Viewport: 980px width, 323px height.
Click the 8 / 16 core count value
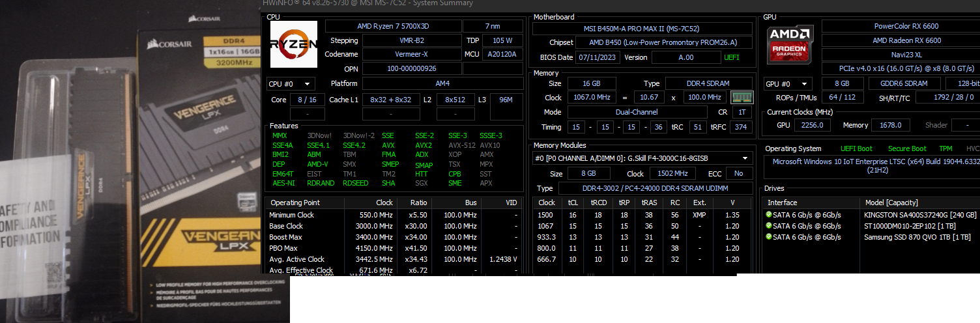[x=306, y=100]
